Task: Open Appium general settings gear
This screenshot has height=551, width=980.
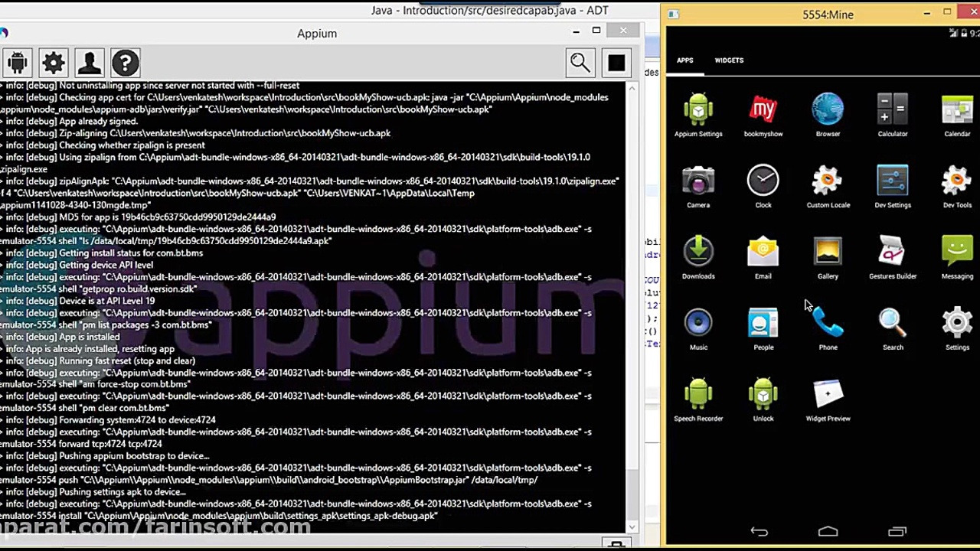Action: click(x=54, y=63)
